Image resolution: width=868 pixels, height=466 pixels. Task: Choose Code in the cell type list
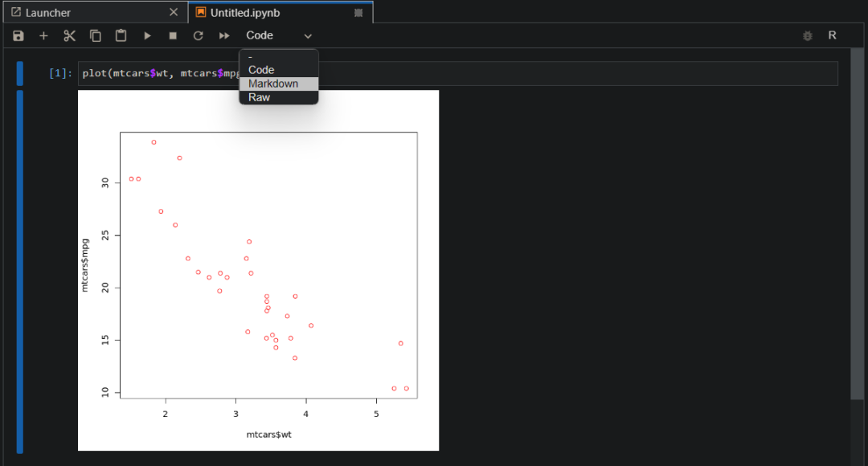tap(278, 70)
